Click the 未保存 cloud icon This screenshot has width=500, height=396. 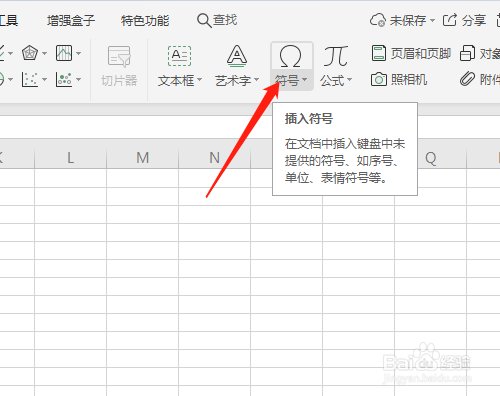pyautogui.click(x=378, y=20)
